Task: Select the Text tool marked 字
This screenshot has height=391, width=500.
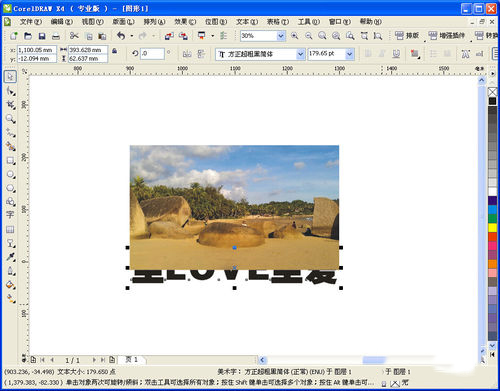Action: pos(10,215)
